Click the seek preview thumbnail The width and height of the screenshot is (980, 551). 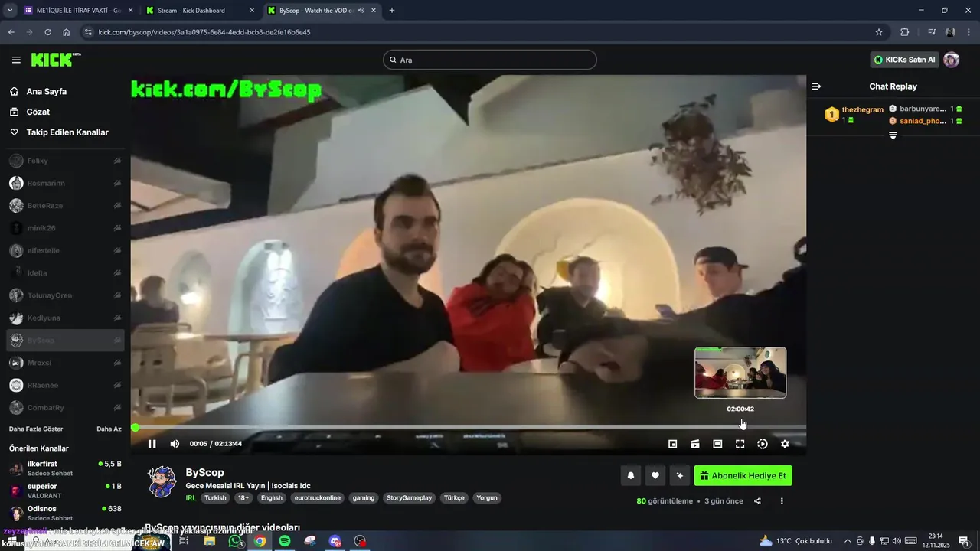pos(740,373)
